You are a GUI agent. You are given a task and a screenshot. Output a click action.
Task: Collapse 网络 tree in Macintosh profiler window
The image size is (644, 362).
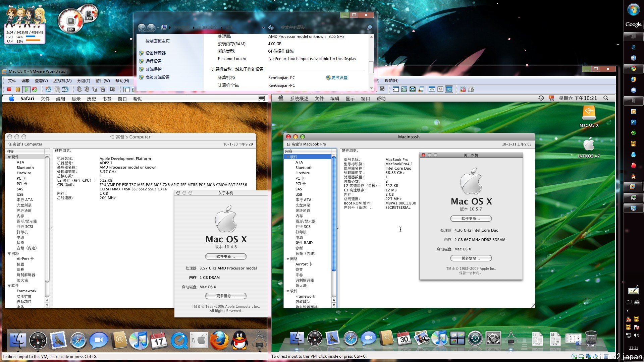click(x=288, y=259)
